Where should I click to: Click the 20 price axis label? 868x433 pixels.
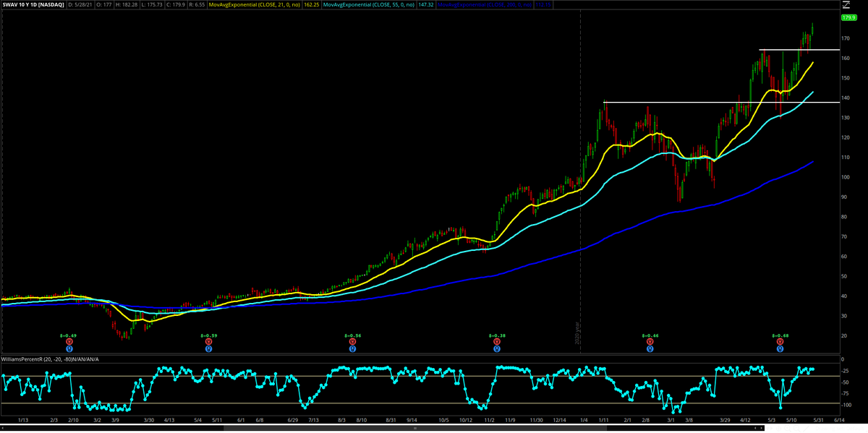[x=845, y=335]
